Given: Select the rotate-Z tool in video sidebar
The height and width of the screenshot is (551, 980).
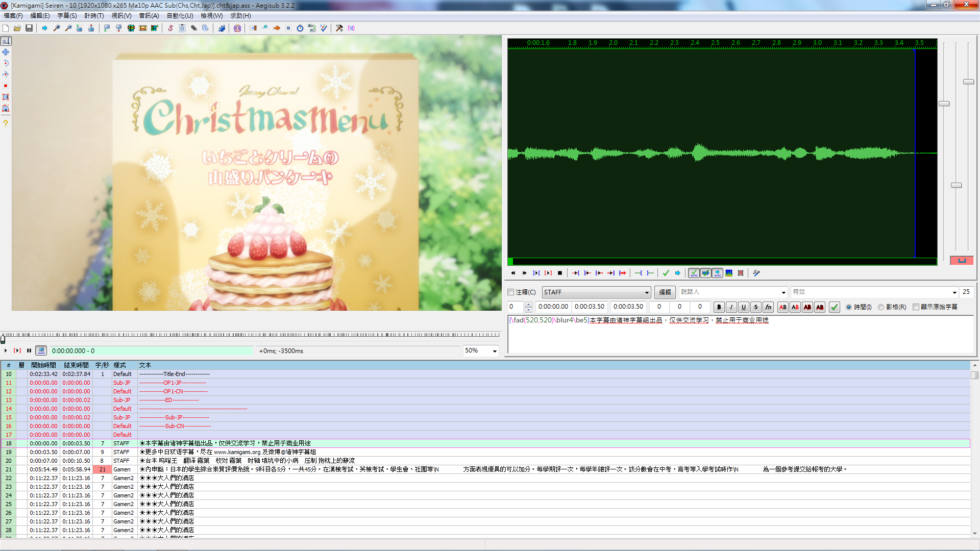Looking at the screenshot, I should click(x=6, y=63).
